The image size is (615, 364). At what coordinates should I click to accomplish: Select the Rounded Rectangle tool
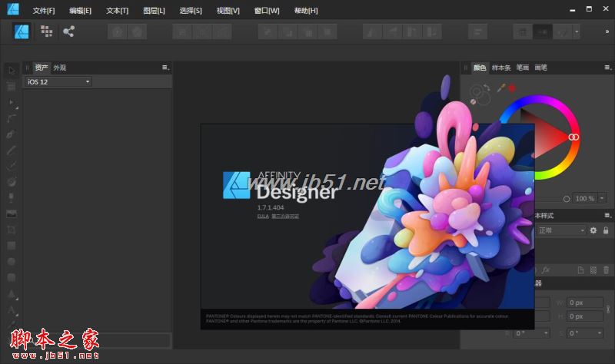click(x=12, y=277)
